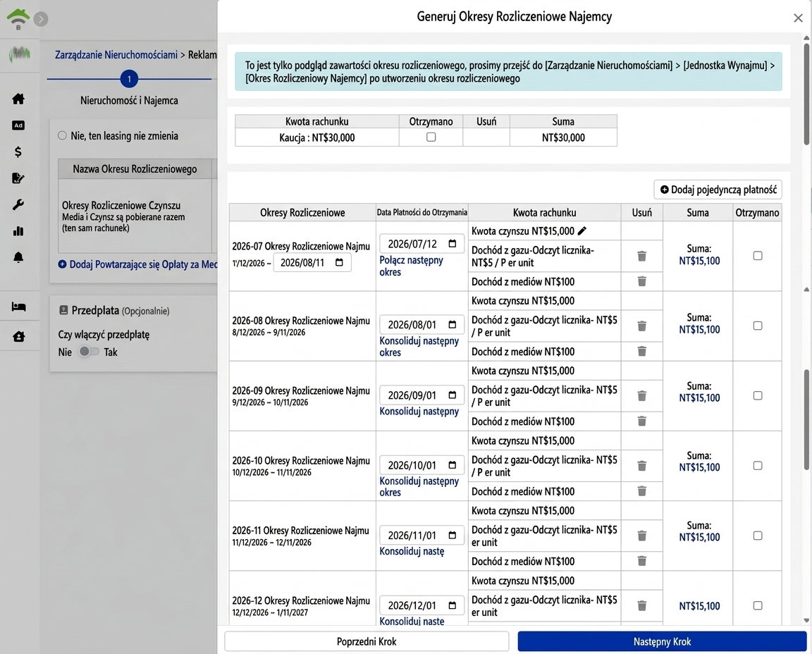Open the Ad icon in sidebar
Image resolution: width=812 pixels, height=654 pixels.
[18, 125]
